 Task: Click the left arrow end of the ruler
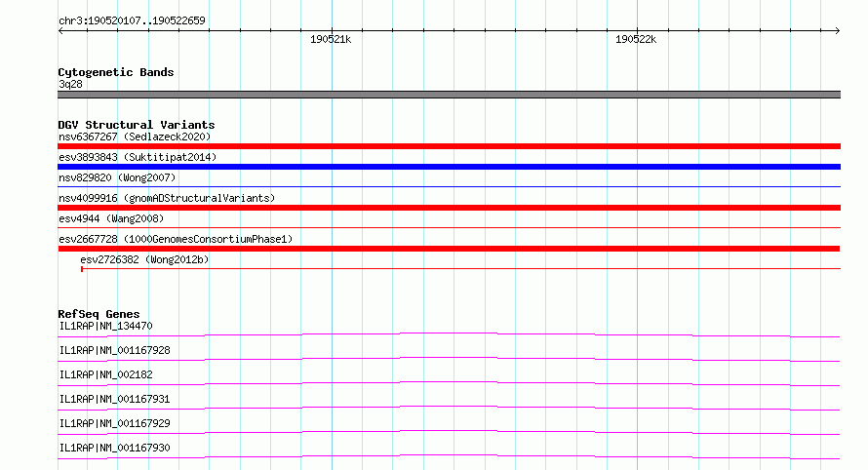(x=60, y=31)
